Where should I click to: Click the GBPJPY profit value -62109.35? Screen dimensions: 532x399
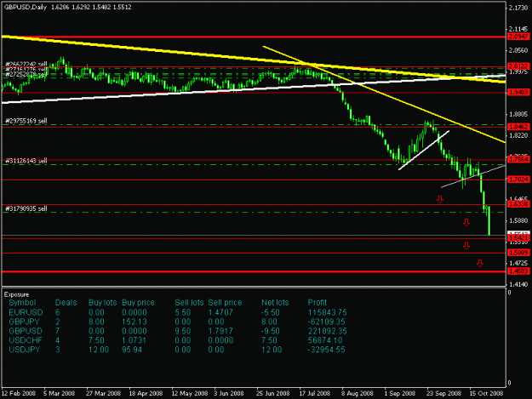326,322
